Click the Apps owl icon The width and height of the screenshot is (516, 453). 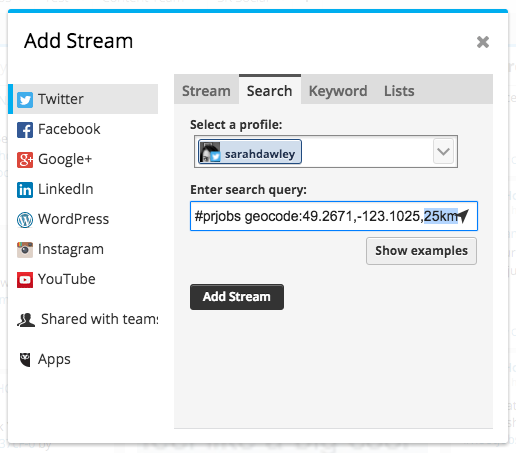coord(25,359)
